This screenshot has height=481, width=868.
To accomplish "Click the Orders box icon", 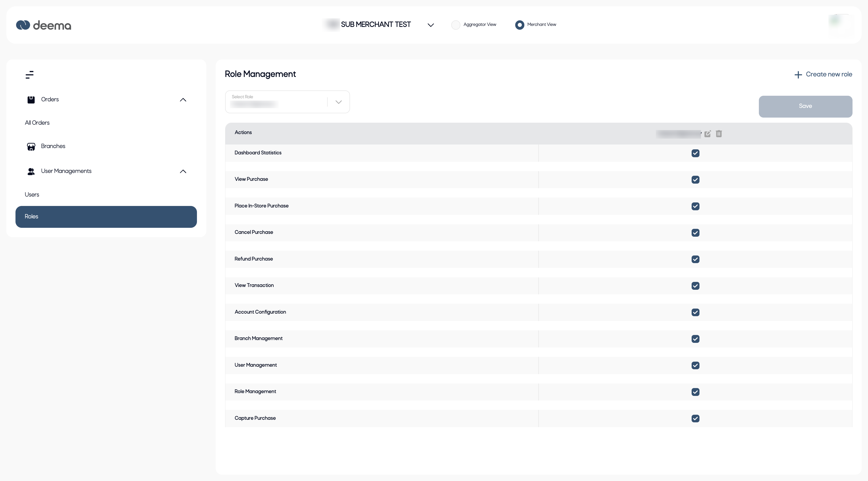I will (31, 100).
